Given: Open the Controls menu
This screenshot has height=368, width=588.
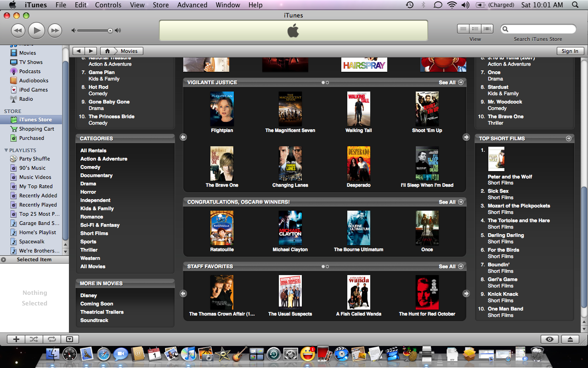Looking at the screenshot, I should click(x=108, y=5).
